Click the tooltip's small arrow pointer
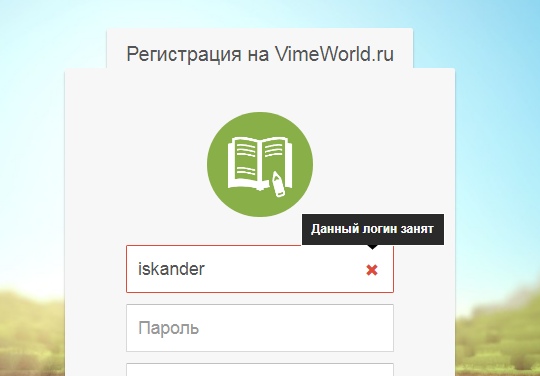Viewport: 540px width, 376px height. click(x=372, y=247)
